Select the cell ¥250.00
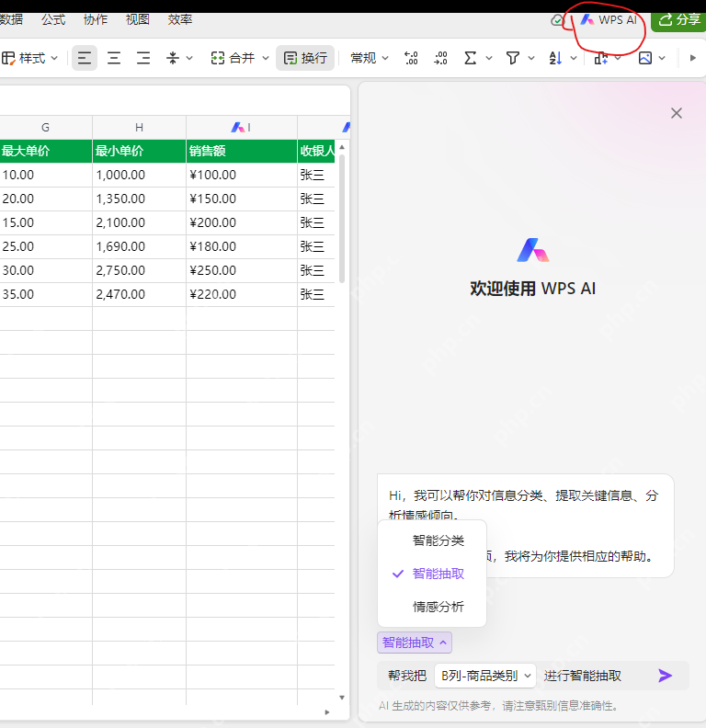 (242, 270)
